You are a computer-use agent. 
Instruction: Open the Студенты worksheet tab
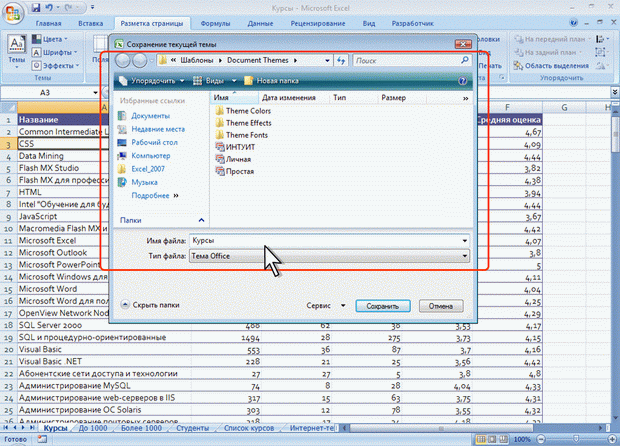192,428
